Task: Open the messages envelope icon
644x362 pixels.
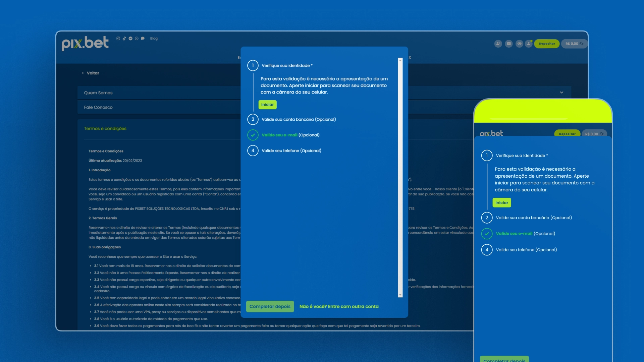Action: pyautogui.click(x=509, y=44)
